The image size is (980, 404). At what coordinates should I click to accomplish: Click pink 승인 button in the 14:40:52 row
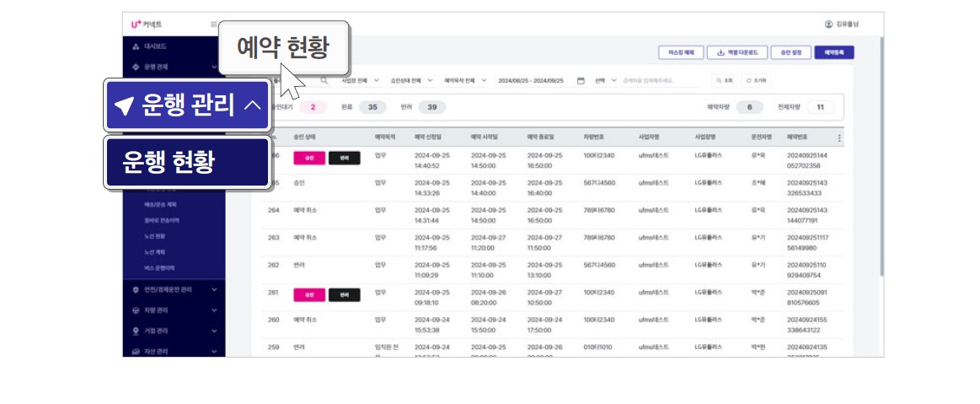tap(309, 159)
